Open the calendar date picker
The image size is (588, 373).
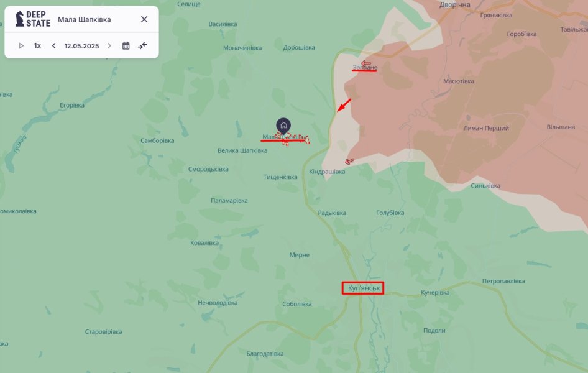pyautogui.click(x=126, y=46)
